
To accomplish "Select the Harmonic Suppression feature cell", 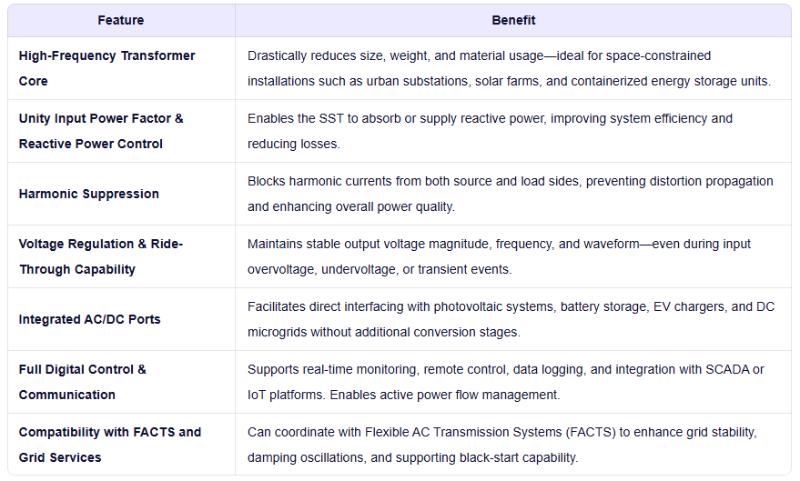I will (88, 194).
